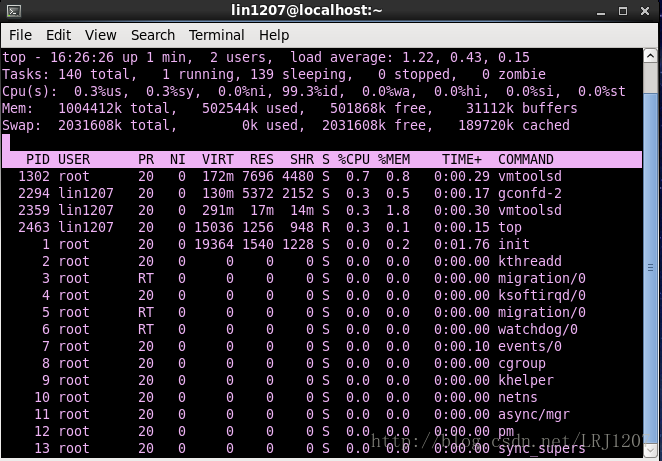The height and width of the screenshot is (461, 662).
Task: Click TIME+ value 0:01.76 for init
Action: pyautogui.click(x=462, y=244)
